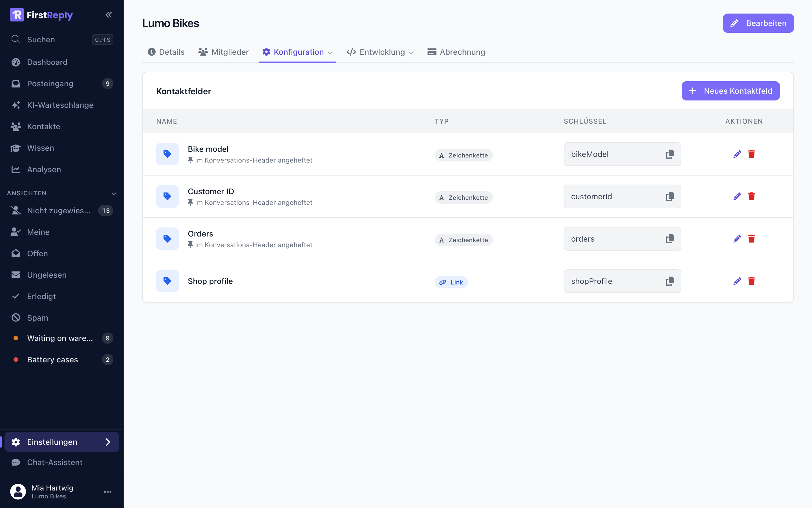Copy the bikeModel key
812x508 pixels.
click(670, 154)
